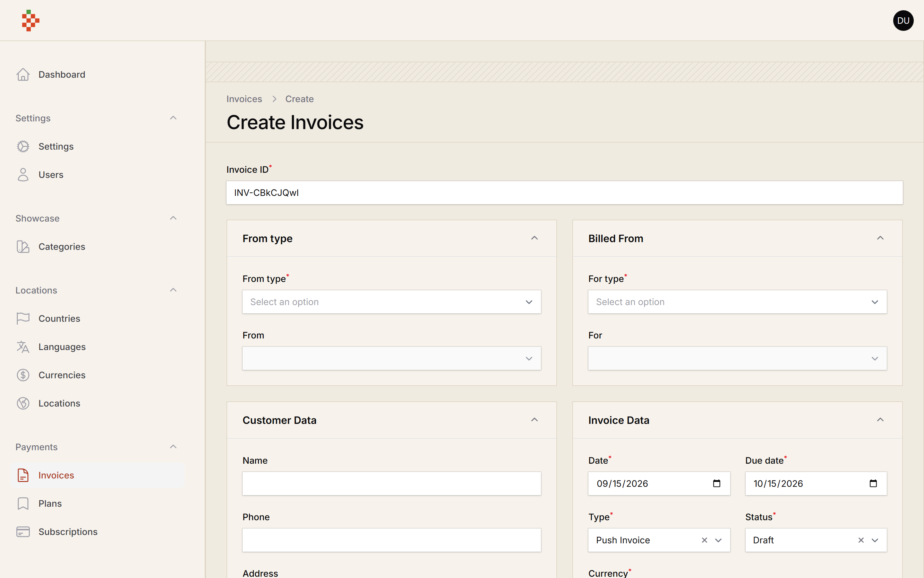The height and width of the screenshot is (578, 924).
Task: Clear the Draft status selection
Action: pos(861,540)
